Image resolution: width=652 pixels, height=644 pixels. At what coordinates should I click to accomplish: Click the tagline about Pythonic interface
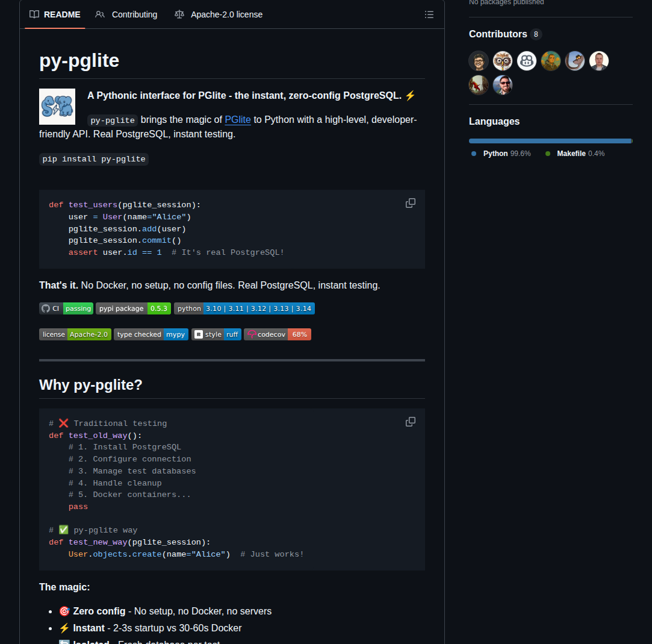(252, 96)
